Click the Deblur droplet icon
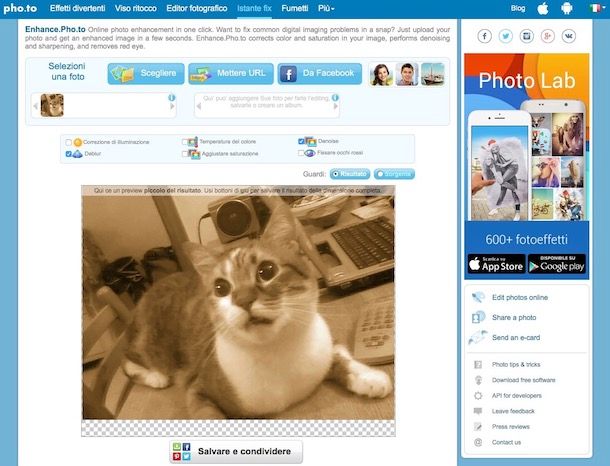Image resolution: width=610 pixels, height=466 pixels. [x=77, y=154]
